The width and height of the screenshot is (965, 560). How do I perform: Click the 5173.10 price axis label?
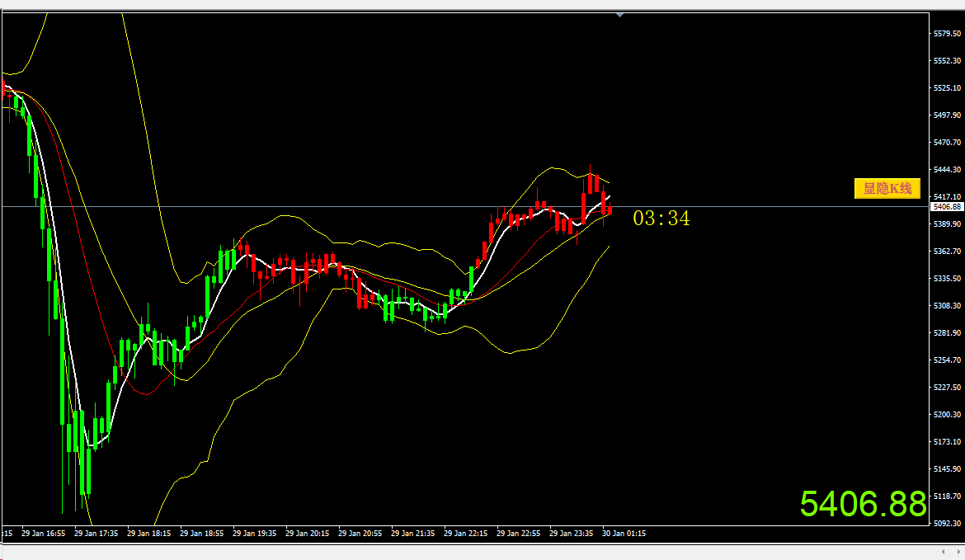tap(947, 442)
